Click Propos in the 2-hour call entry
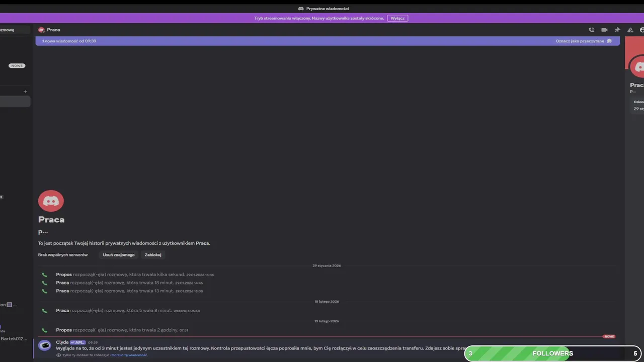 tap(64, 330)
